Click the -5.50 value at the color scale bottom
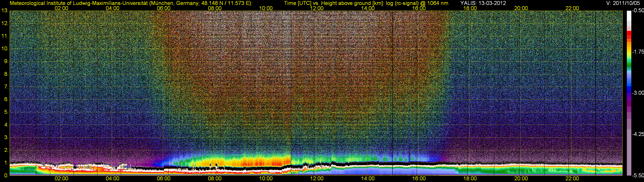 [638, 176]
